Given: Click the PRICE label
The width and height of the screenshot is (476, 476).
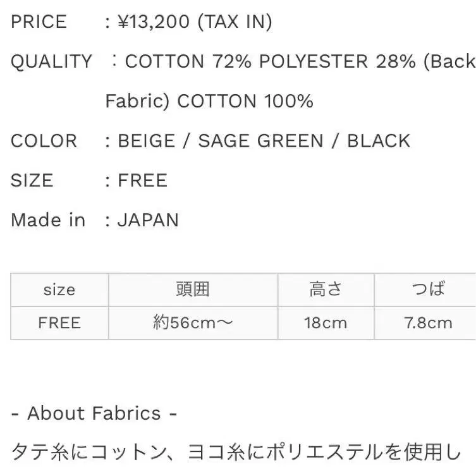Looking at the screenshot, I should 39,22.
